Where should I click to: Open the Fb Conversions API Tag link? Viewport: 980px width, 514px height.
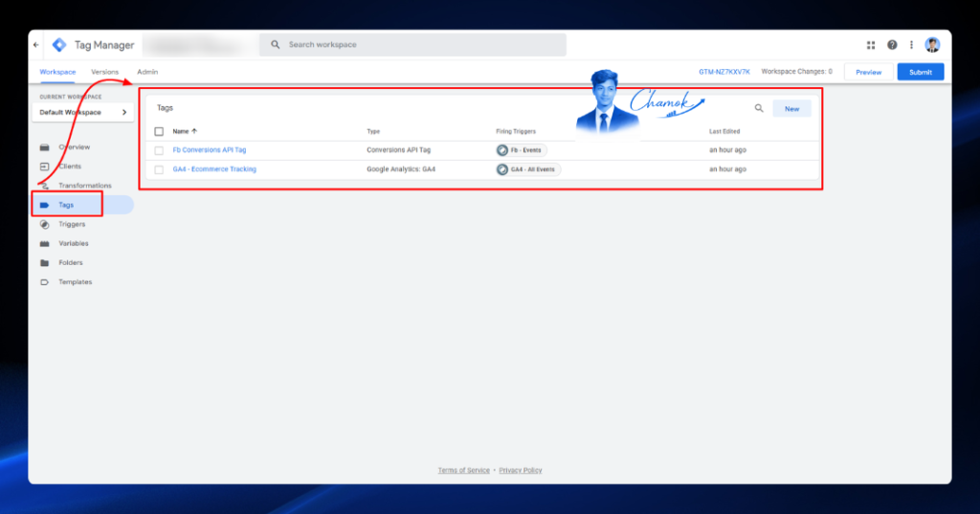[x=210, y=150]
